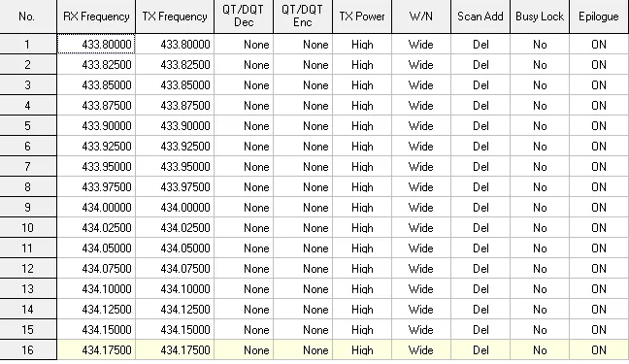Click the Busy Lock column header
This screenshot has width=629, height=364.
(x=540, y=17)
